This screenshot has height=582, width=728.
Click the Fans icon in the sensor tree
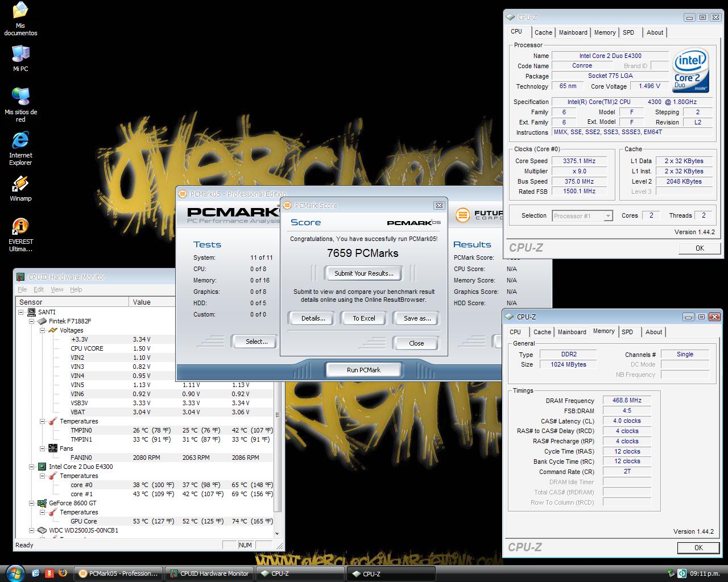[x=53, y=448]
